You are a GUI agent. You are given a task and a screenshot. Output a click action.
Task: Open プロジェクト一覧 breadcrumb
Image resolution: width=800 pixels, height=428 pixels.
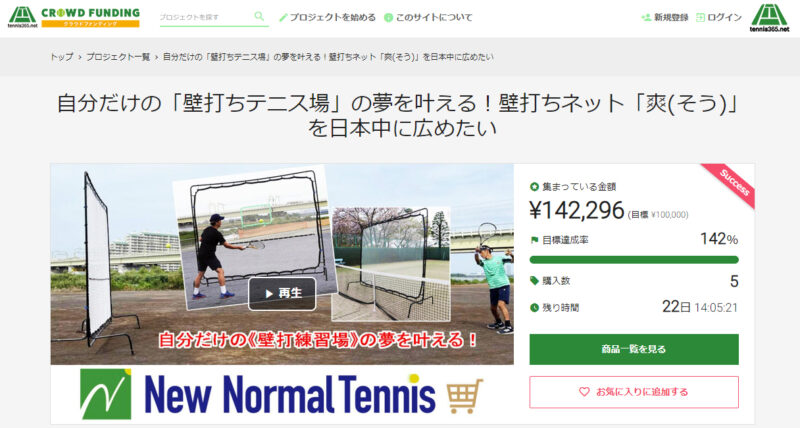point(118,57)
